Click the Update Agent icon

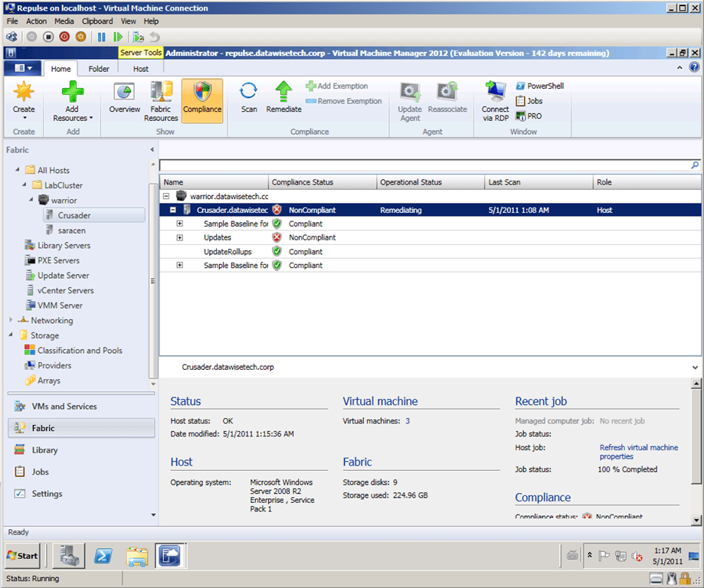(x=410, y=91)
